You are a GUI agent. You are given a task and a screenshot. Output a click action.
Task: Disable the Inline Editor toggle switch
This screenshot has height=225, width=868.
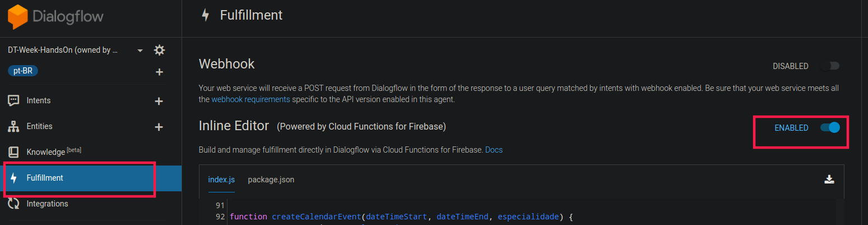point(830,127)
